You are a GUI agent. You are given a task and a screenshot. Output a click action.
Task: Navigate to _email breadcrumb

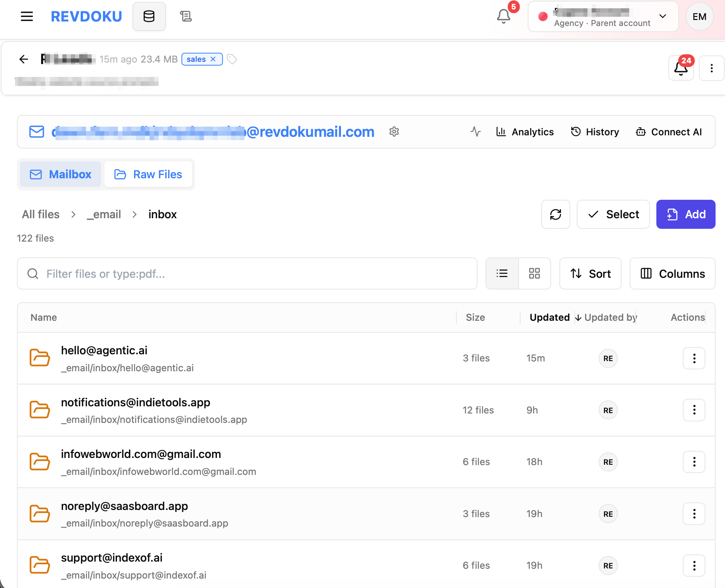tap(104, 214)
